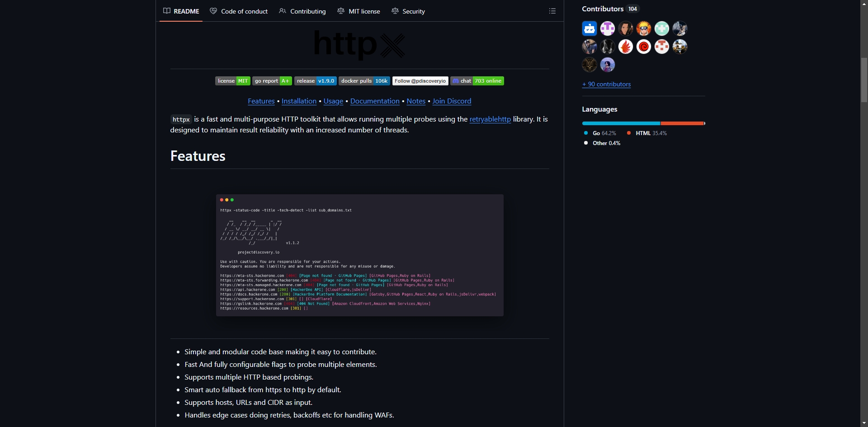Click 'Supports multiple HTTP based probings' bullet
The height and width of the screenshot is (427, 868).
pos(249,377)
